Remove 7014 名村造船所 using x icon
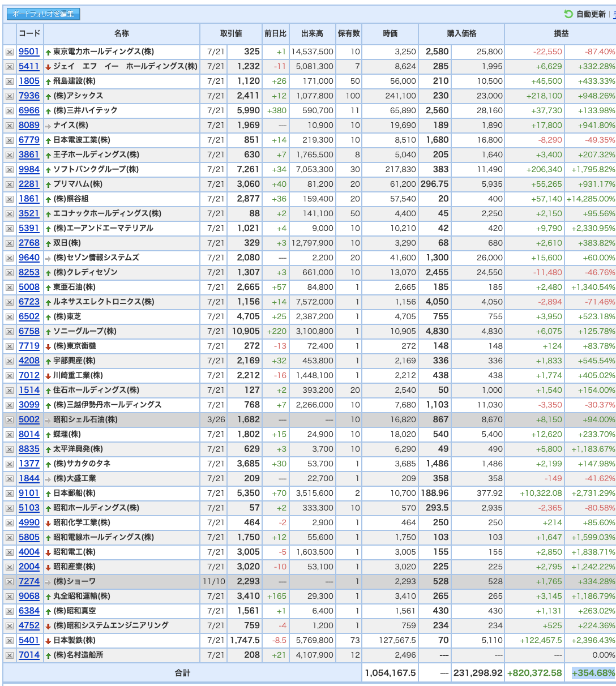616x686 pixels. tap(10, 655)
